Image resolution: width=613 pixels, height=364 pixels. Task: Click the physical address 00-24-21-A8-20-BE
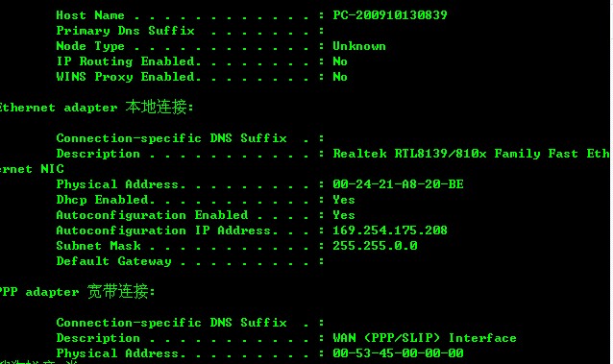point(398,184)
